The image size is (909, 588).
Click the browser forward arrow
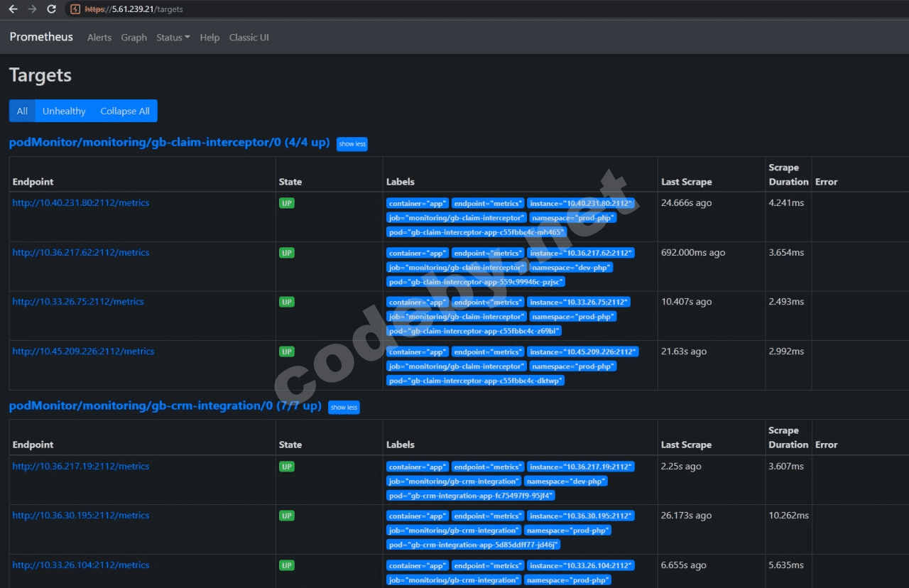click(x=32, y=9)
